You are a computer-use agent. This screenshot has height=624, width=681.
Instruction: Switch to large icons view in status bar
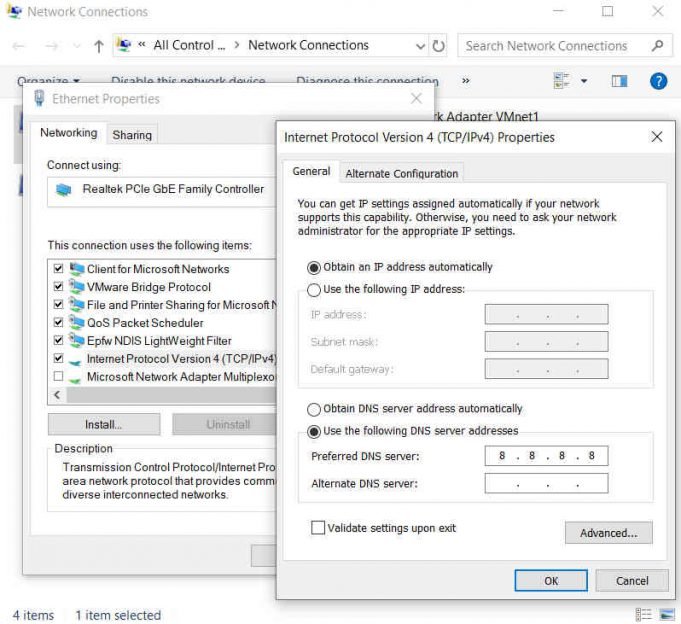(667, 614)
